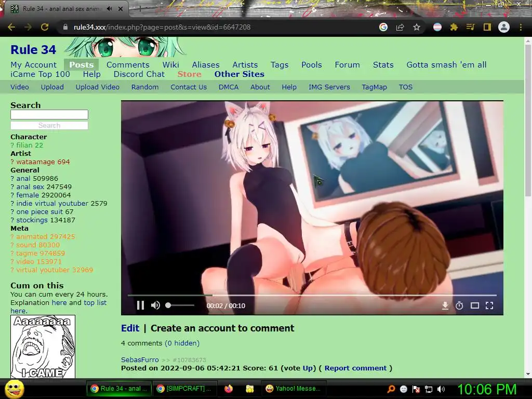Go to the Wiki page
This screenshot has width=532, height=399.
(170, 65)
